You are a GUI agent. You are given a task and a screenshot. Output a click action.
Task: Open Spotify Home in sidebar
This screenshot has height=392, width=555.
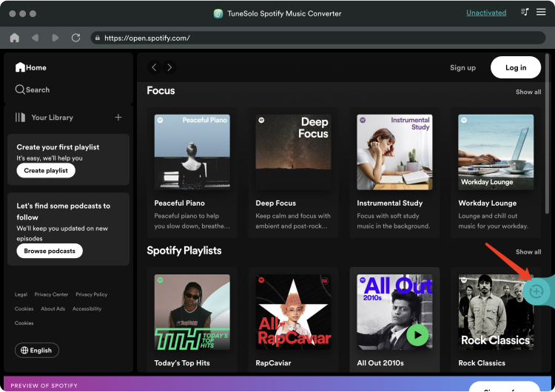click(31, 67)
